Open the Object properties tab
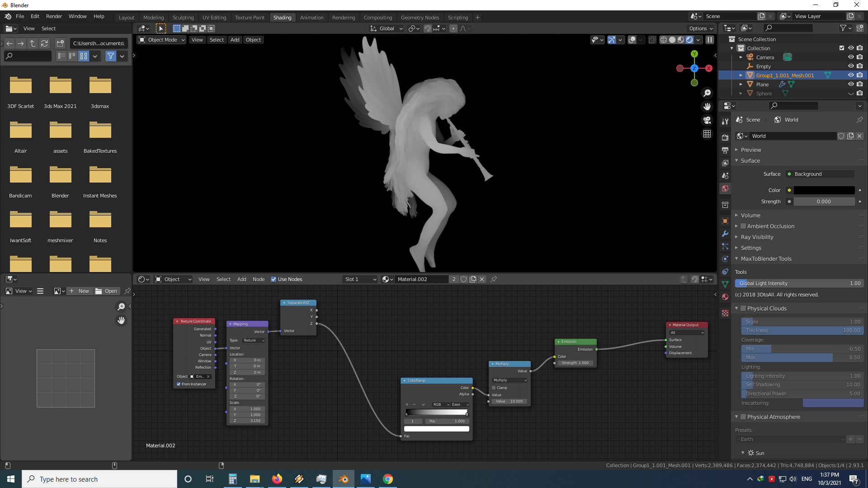This screenshot has height=488, width=868. [x=725, y=221]
